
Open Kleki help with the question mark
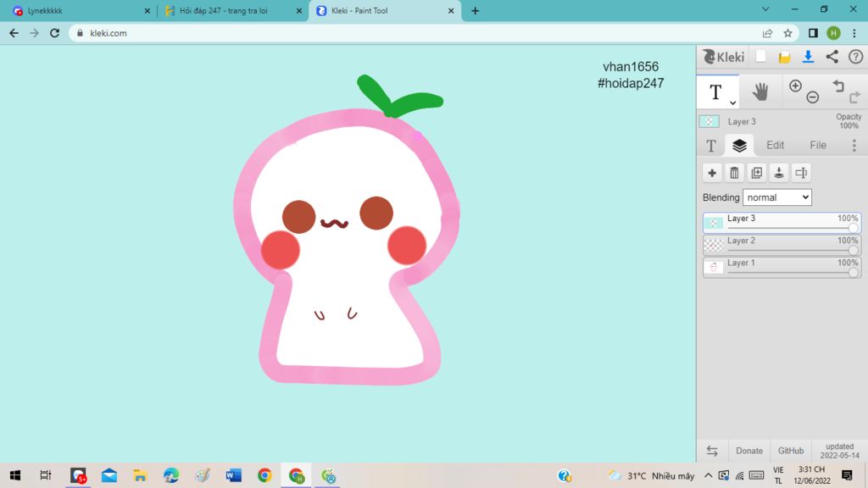coord(856,57)
